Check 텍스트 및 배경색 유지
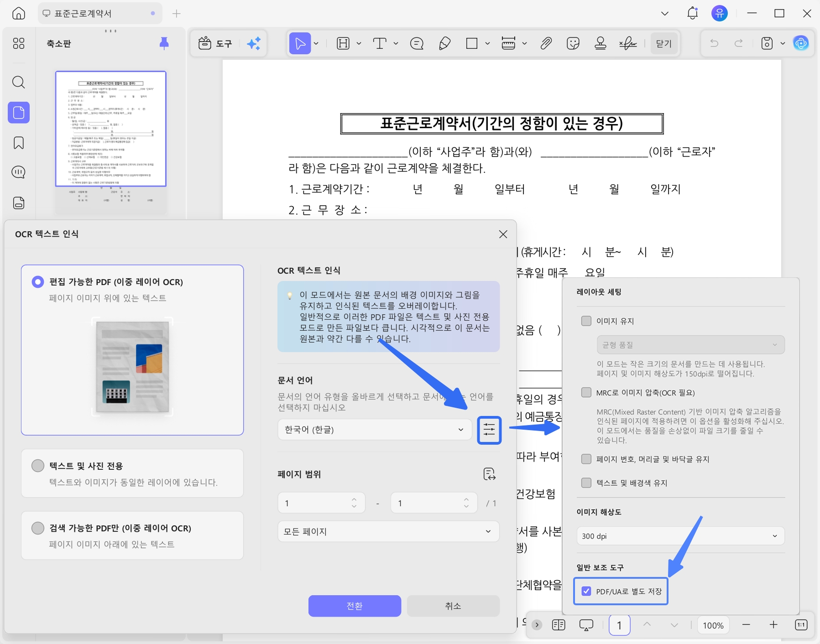 pyautogui.click(x=586, y=483)
